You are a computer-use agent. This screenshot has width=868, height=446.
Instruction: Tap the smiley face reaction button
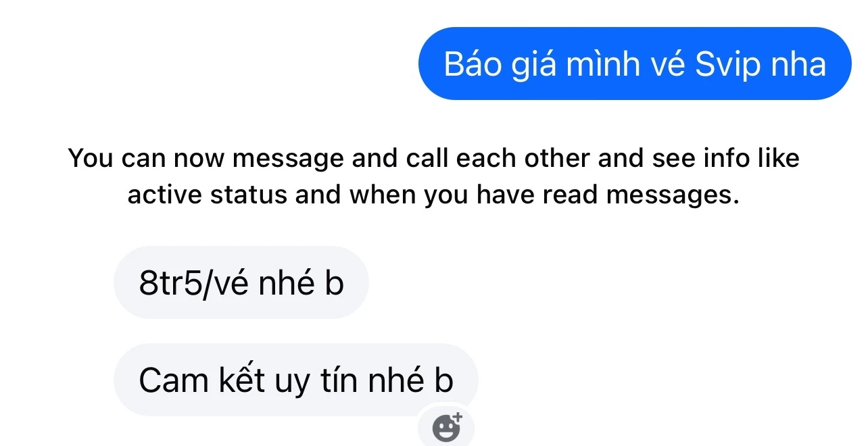[446, 428]
